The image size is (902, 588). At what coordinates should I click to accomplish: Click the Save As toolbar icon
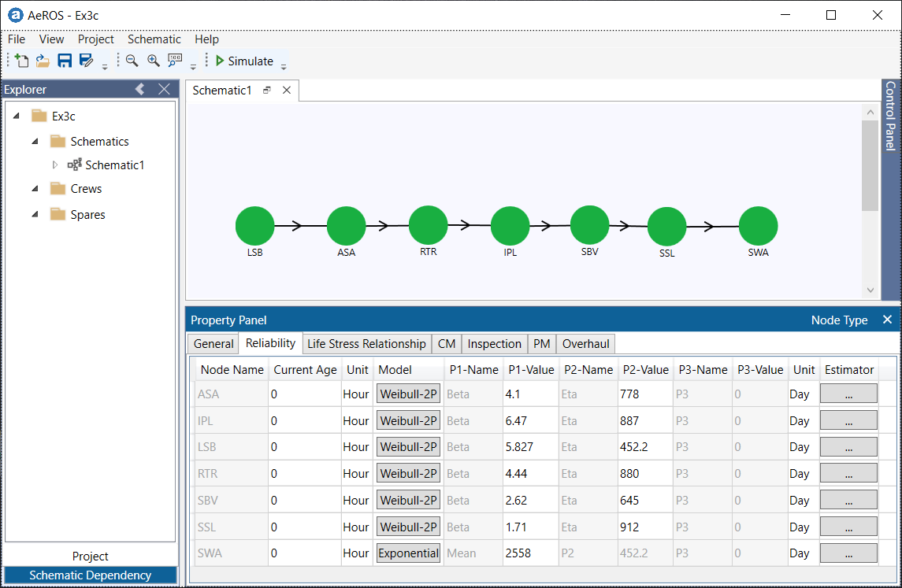pyautogui.click(x=87, y=61)
